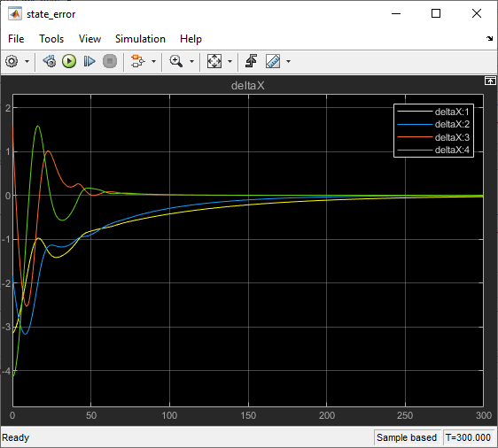Maximize axes using the corner icon
498x448 pixels.
(490, 81)
